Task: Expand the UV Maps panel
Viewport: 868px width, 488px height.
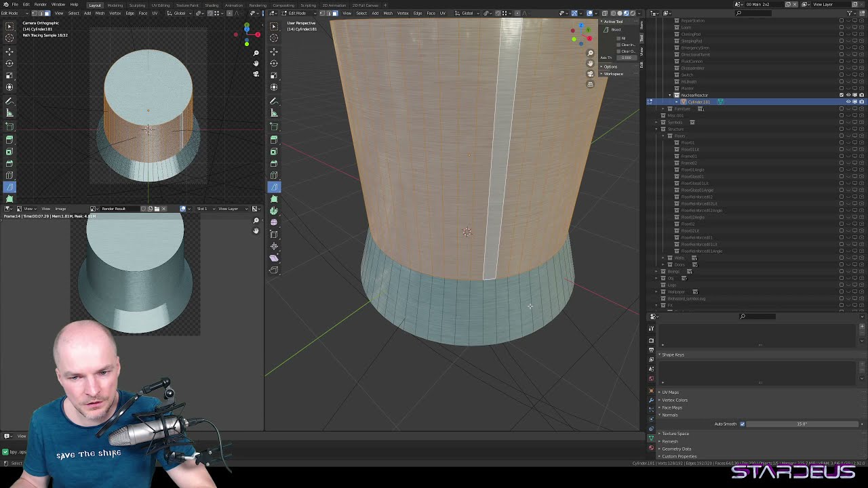Action: coord(670,392)
